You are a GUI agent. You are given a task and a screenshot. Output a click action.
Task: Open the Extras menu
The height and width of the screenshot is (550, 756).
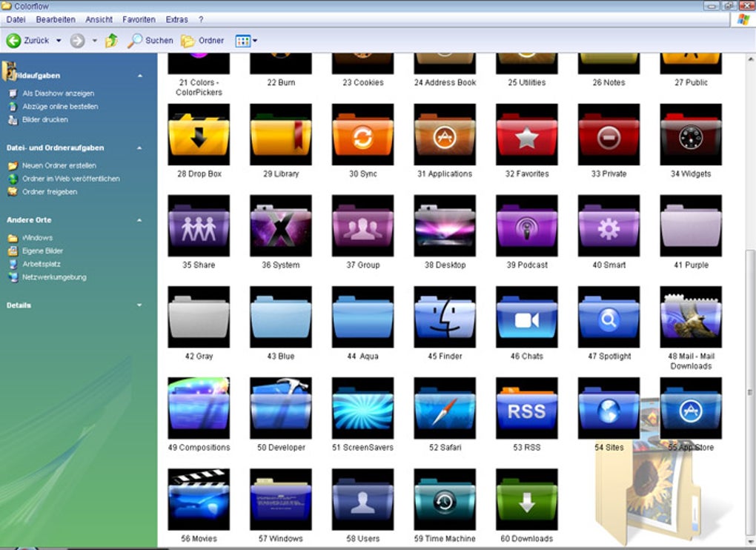(x=177, y=20)
